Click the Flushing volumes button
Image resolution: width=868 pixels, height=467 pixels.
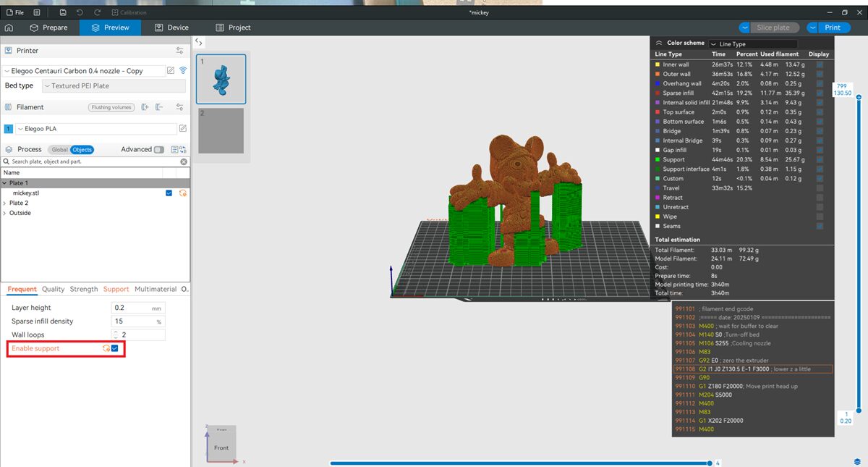(111, 107)
